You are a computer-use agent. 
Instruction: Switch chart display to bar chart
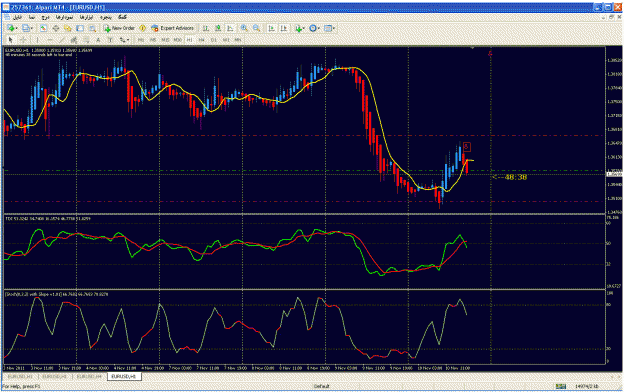[206, 28]
